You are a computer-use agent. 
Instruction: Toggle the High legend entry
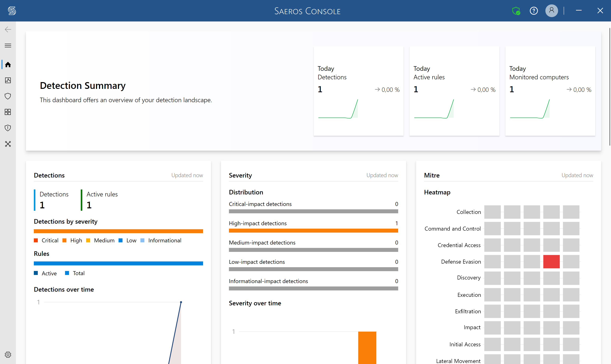(x=72, y=240)
